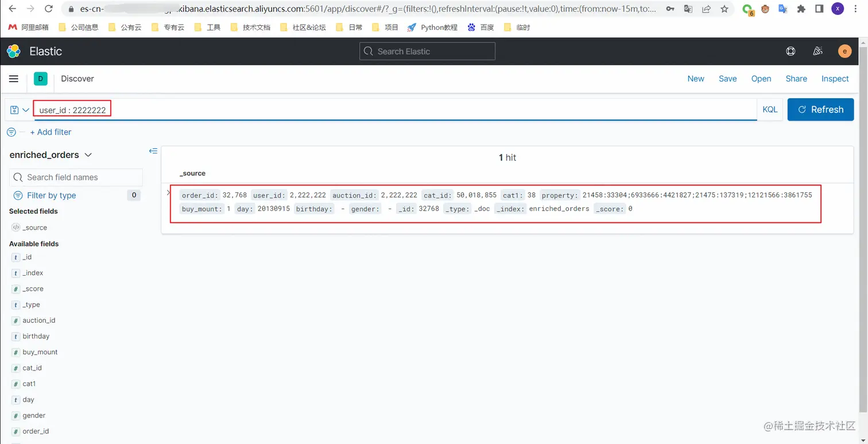Screen dimensions: 868x444
Task: Select the auction_id available field
Action: coord(38,321)
